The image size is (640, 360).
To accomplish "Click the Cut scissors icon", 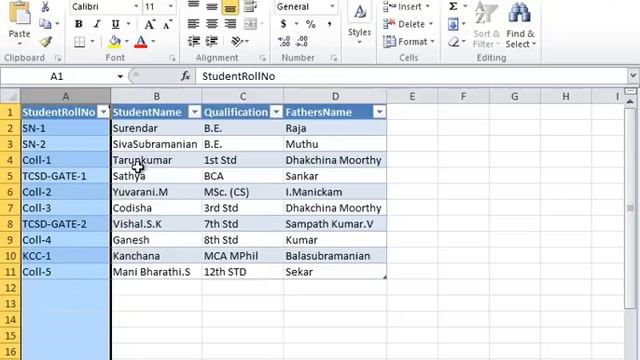I will coord(45,7).
